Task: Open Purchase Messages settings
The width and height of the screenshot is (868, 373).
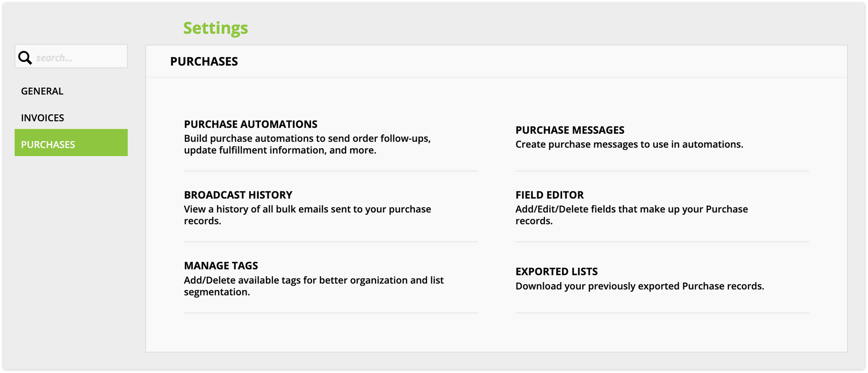Action: click(x=569, y=130)
